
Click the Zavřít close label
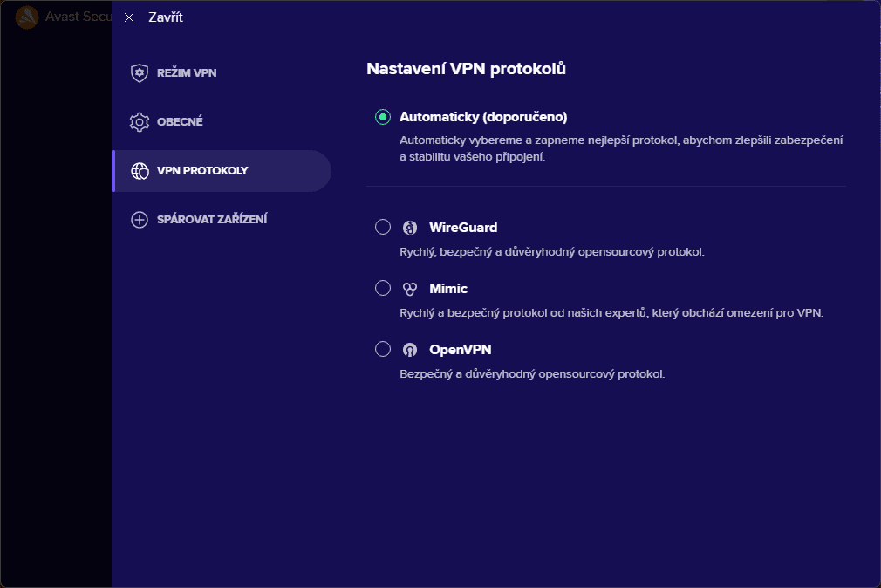166,17
